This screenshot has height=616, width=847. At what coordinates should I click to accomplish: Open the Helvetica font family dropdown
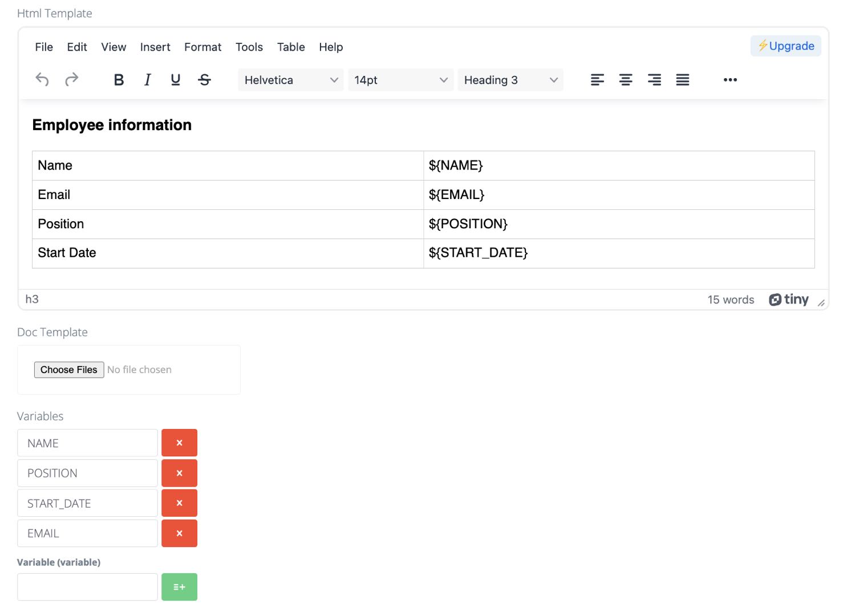pos(291,80)
